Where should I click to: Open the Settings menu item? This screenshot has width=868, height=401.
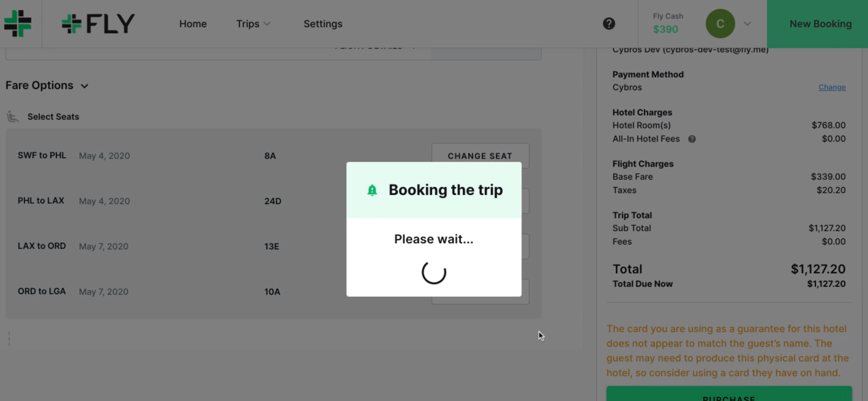point(323,24)
